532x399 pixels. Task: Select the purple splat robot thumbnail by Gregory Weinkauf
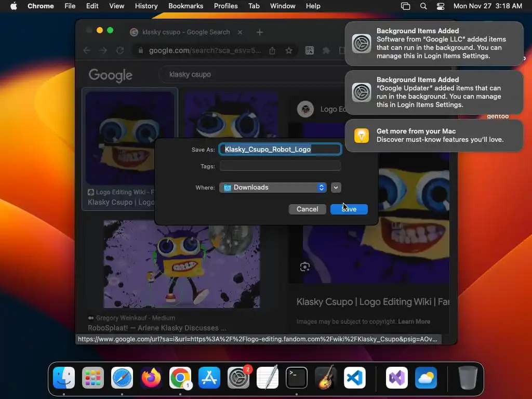[182, 264]
